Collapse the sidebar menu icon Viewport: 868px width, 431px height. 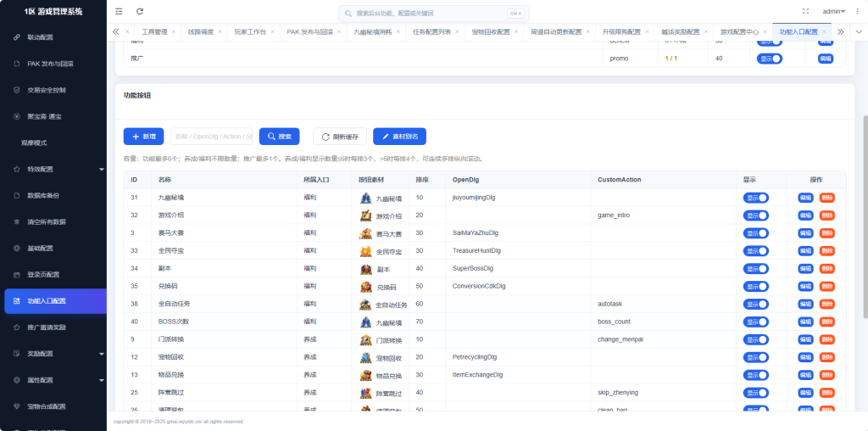point(119,11)
